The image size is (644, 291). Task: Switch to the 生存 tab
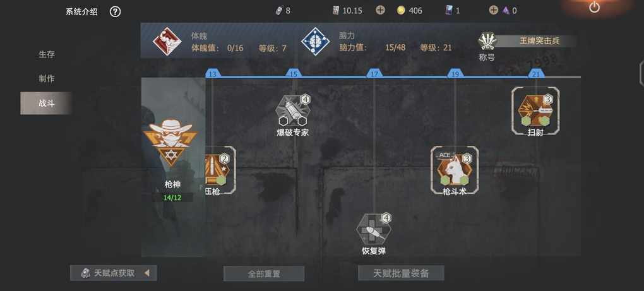[x=47, y=54]
